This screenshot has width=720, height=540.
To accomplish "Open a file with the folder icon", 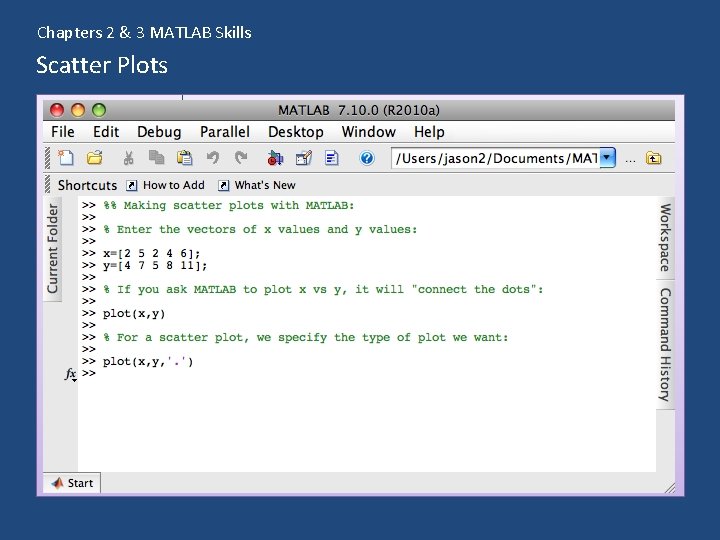I will pyautogui.click(x=95, y=158).
